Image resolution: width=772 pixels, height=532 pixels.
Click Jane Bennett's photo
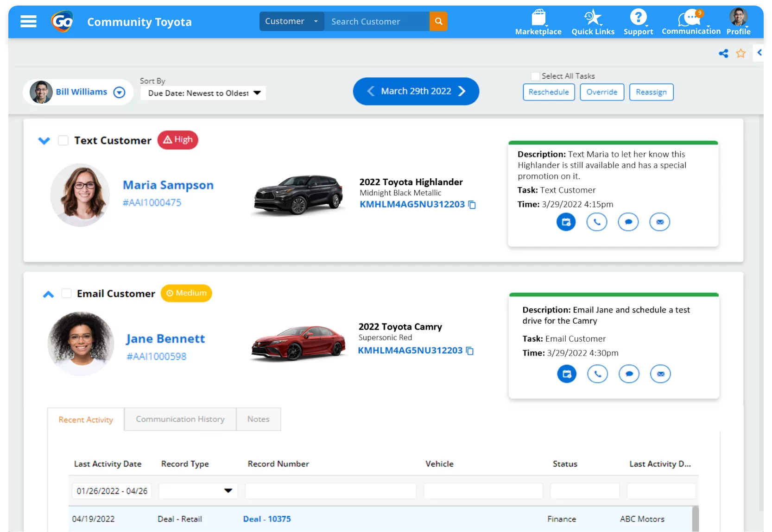click(x=81, y=344)
